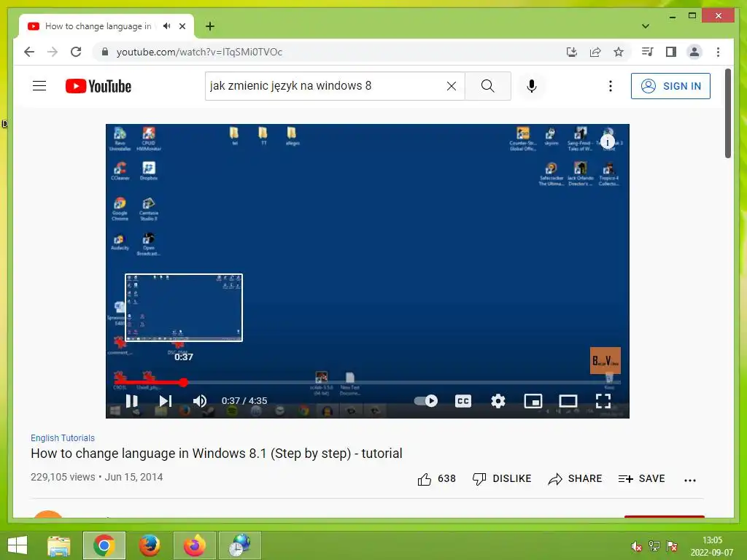Open File Explorer from the taskbar
747x560 pixels.
(59, 545)
